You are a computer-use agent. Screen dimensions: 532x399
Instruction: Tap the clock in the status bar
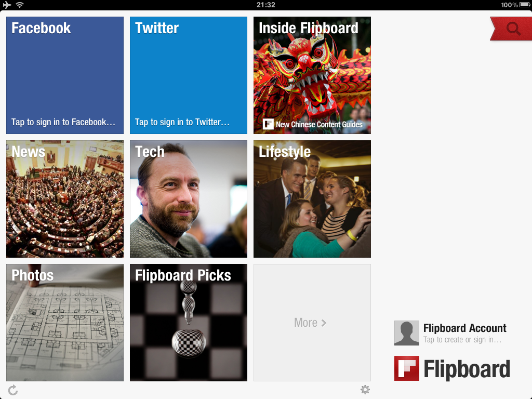point(265,5)
